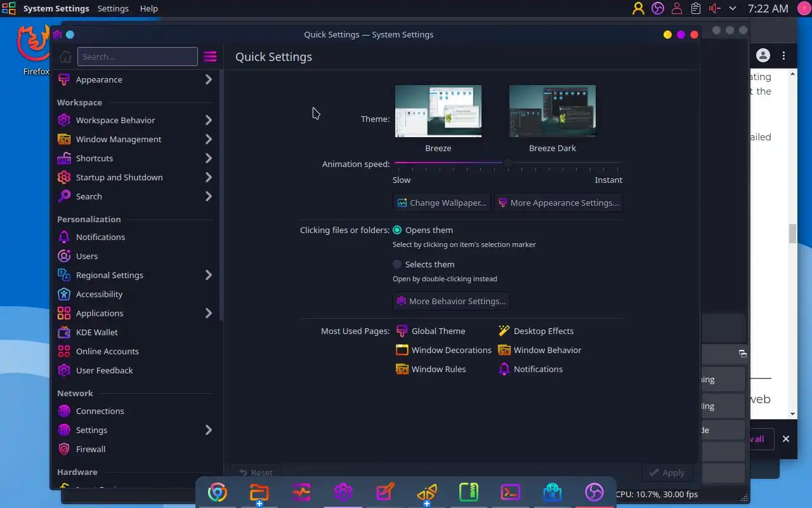Image resolution: width=812 pixels, height=508 pixels.
Task: Expand the Workspace Behavior arrow
Action: click(x=208, y=120)
